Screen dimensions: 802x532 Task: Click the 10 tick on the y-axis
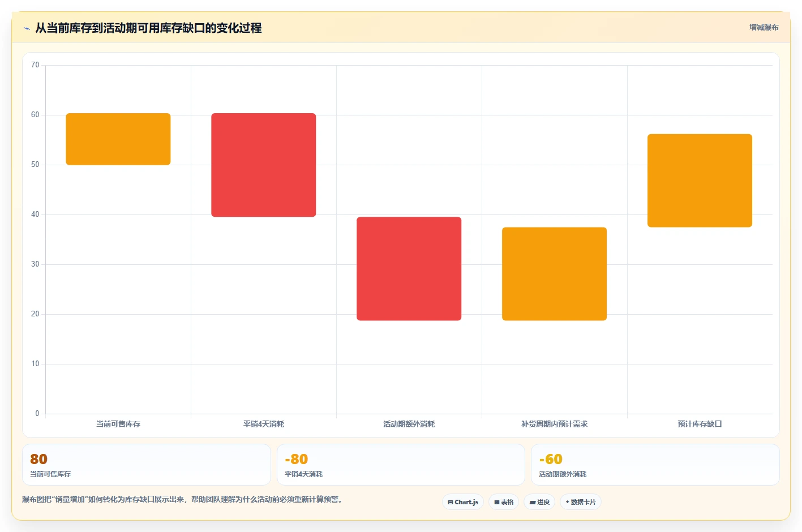click(35, 364)
